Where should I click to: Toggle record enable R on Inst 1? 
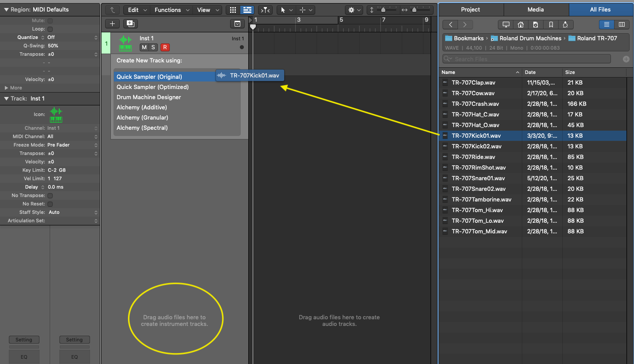click(165, 47)
